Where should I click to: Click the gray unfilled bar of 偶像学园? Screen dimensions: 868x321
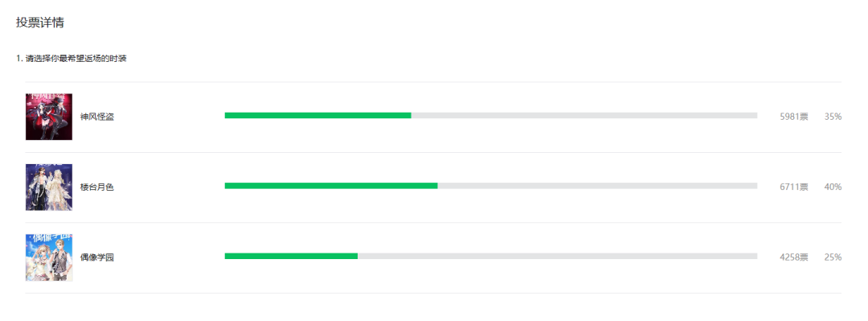(x=558, y=256)
